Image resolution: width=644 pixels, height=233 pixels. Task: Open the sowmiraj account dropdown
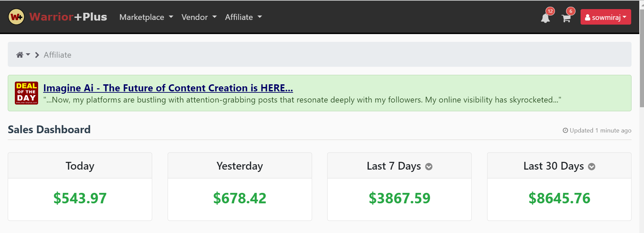click(606, 17)
